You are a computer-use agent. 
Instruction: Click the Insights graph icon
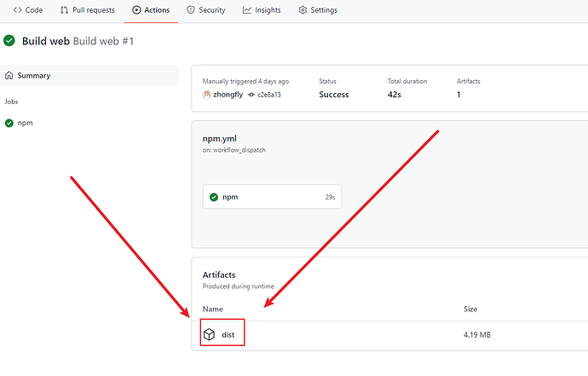[247, 10]
